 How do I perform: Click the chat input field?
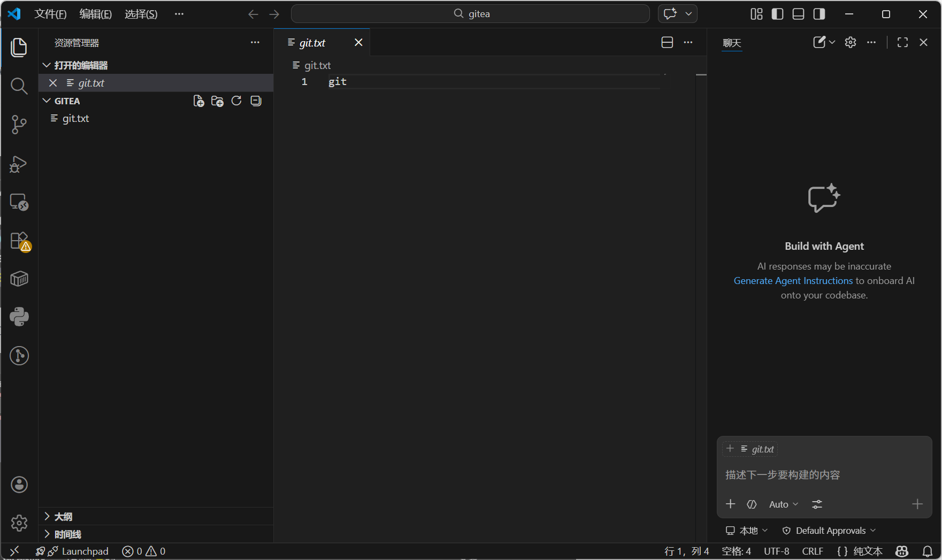click(x=824, y=475)
